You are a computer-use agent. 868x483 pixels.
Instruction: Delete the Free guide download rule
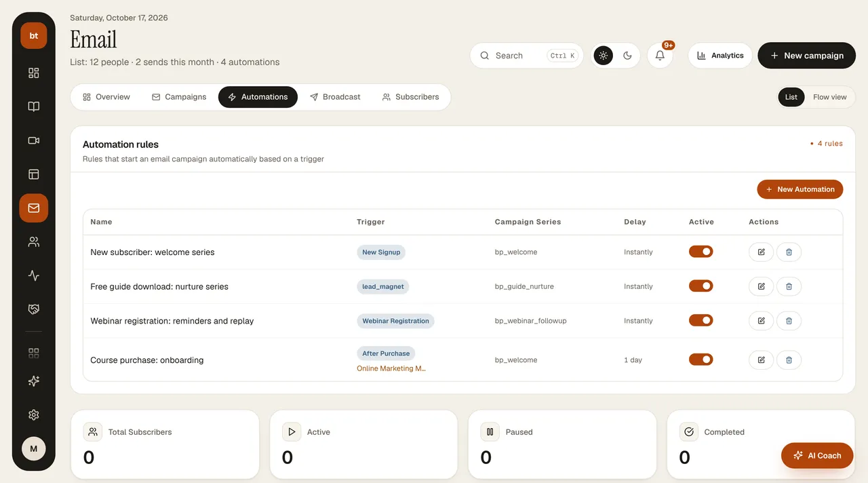pyautogui.click(x=789, y=286)
